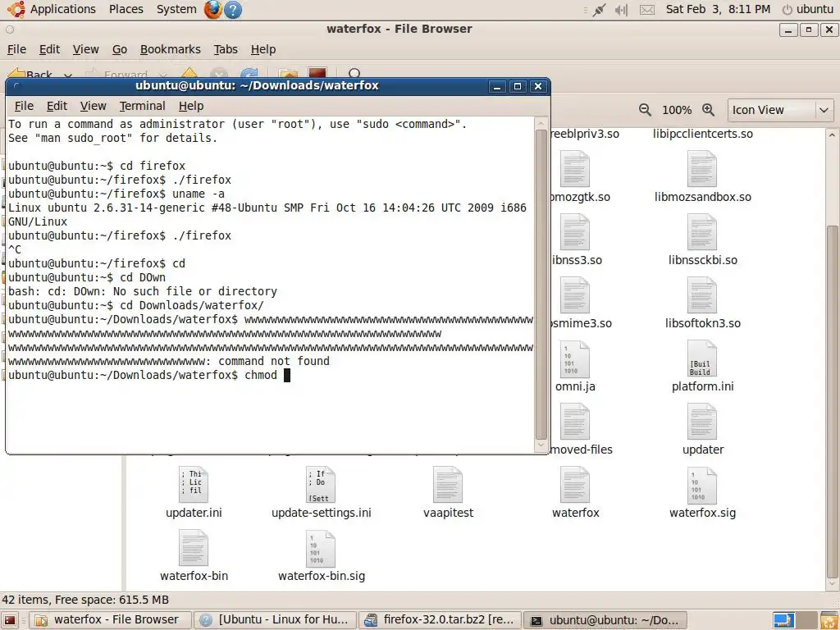Viewport: 840px width, 630px height.
Task: Click the search icon in File Browser toolbar
Action: pos(354,73)
